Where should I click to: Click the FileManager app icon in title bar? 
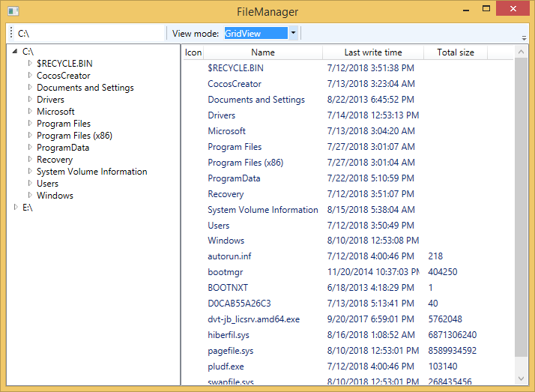[13, 11]
